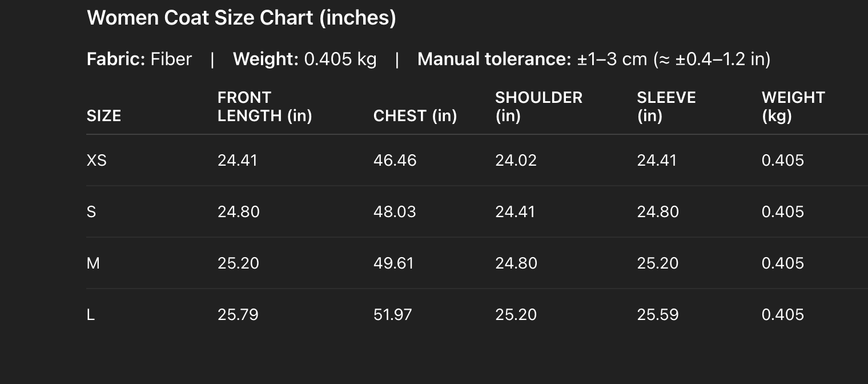This screenshot has width=868, height=384.
Task: Click the XS chest value 46.46
Action: click(395, 161)
